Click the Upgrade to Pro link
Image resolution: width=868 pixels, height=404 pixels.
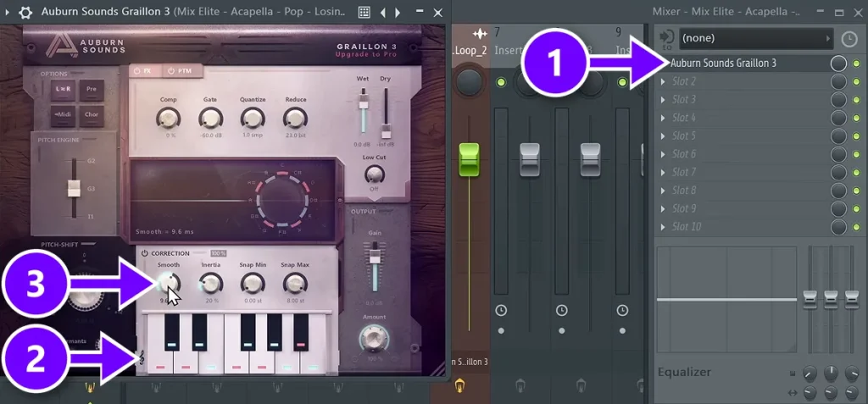click(366, 55)
